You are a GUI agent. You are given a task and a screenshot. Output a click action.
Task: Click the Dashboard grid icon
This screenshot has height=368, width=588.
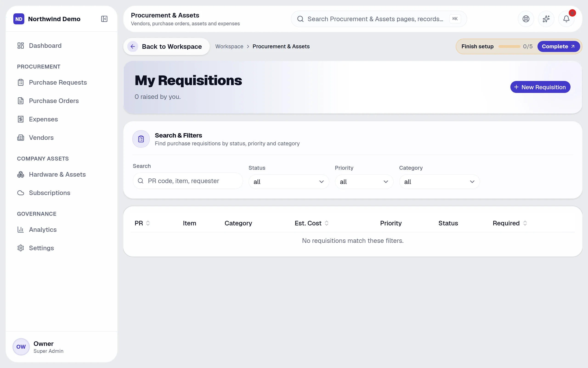21,46
